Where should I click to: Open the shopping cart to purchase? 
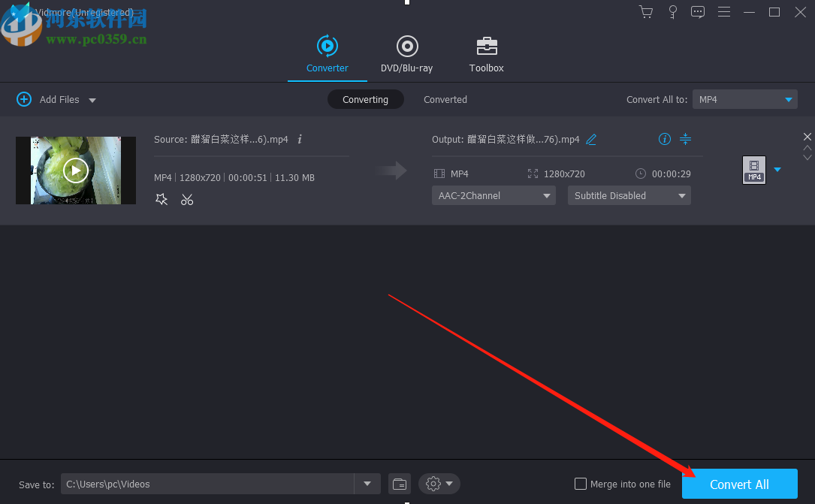(x=645, y=12)
